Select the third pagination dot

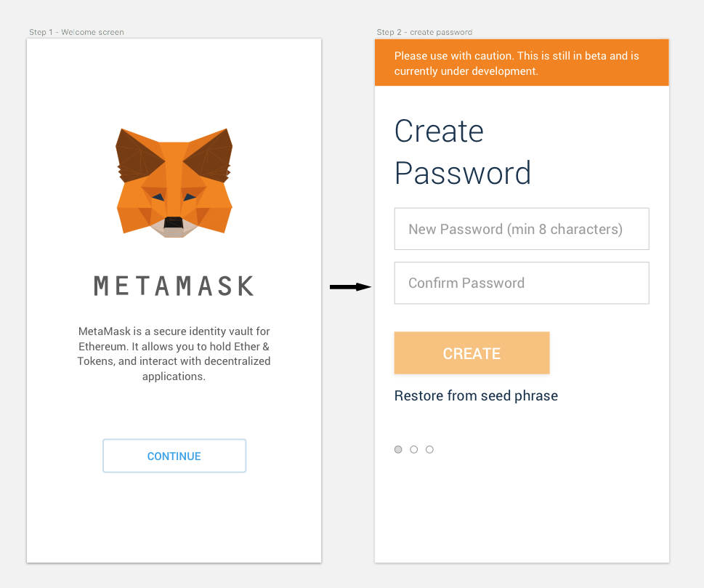[429, 449]
